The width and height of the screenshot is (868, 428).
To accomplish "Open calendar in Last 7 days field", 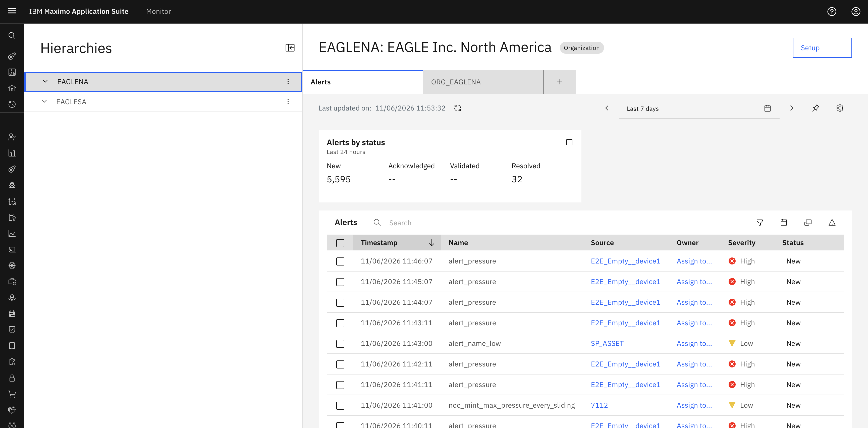I will pyautogui.click(x=767, y=109).
